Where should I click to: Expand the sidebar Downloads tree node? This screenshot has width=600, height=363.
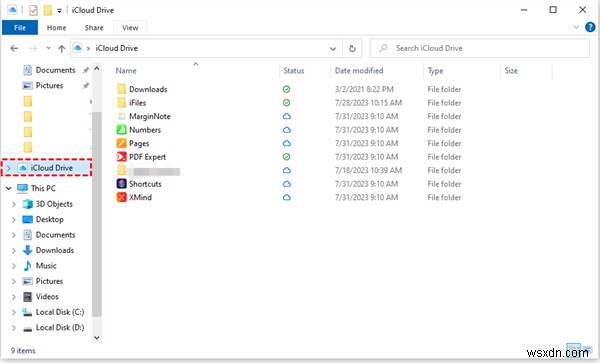pos(14,251)
